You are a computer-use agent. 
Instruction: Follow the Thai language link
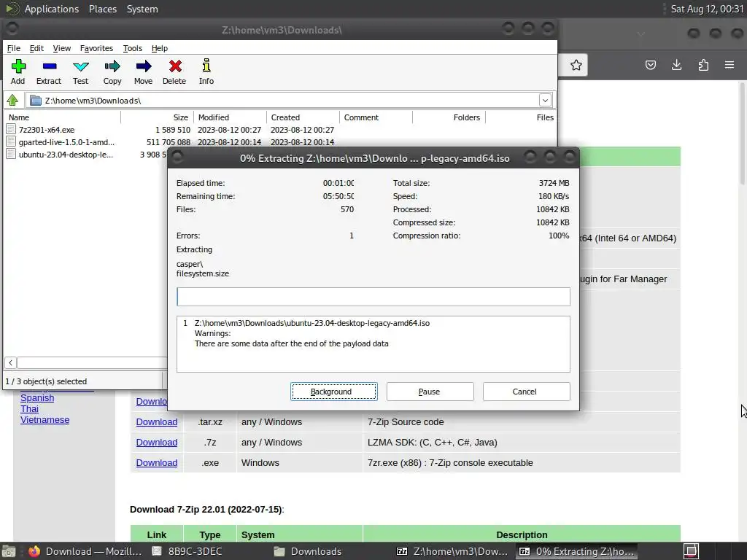click(x=29, y=408)
